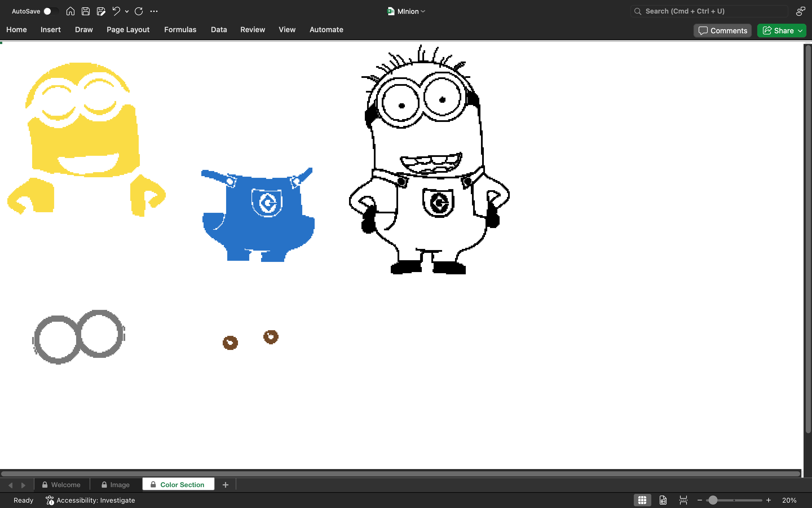Switch to the Image sheet tab

(x=116, y=485)
